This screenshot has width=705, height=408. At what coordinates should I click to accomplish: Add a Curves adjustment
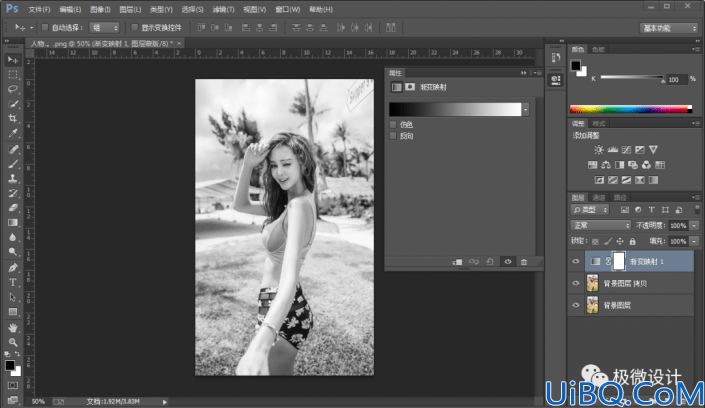[626, 150]
